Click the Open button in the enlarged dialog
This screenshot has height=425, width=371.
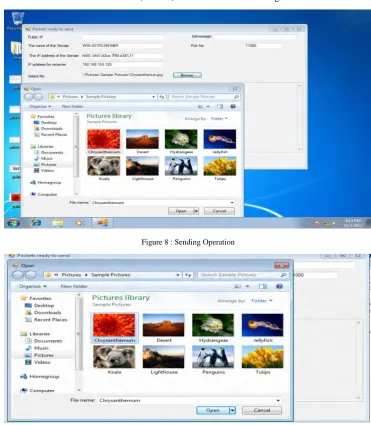coord(213,410)
